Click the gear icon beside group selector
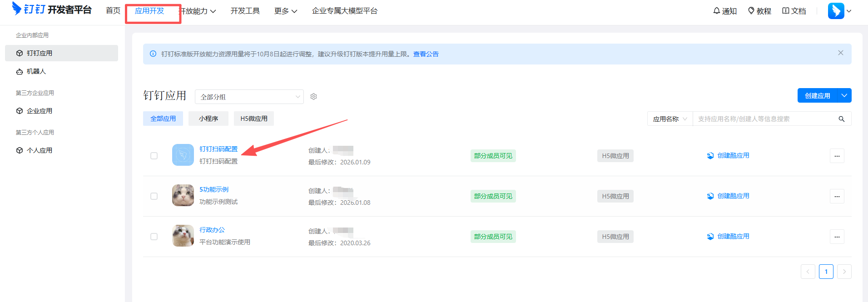 click(x=313, y=96)
